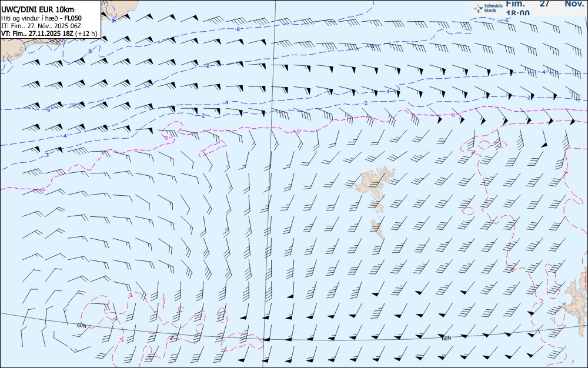Viewport: 588px width, 368px height.
Task: Click the 'IT: Fim.. 27. Nóv.. 2025 06Z' line
Action: point(41,26)
